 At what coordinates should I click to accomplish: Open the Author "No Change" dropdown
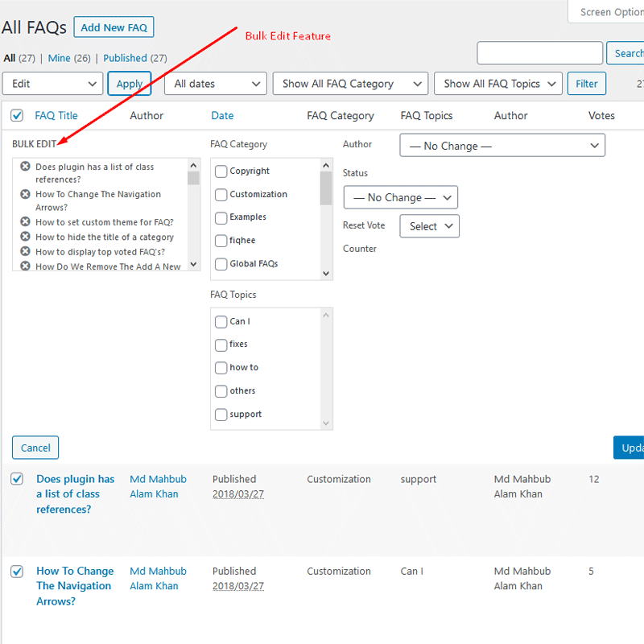(x=502, y=145)
